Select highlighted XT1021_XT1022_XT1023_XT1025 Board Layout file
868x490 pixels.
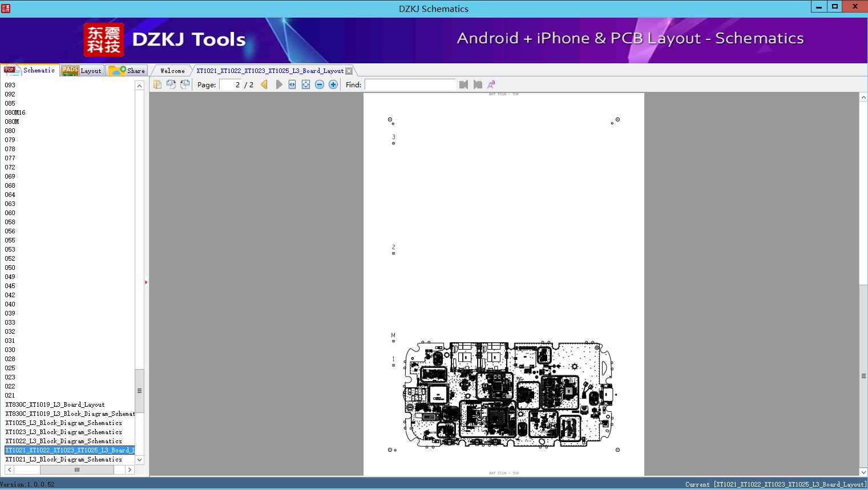pyautogui.click(x=70, y=450)
